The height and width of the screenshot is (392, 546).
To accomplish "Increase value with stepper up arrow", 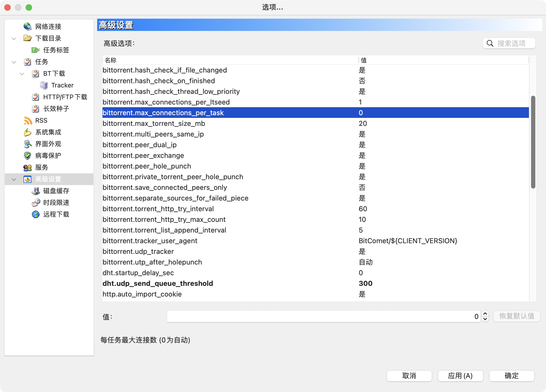I will (485, 314).
